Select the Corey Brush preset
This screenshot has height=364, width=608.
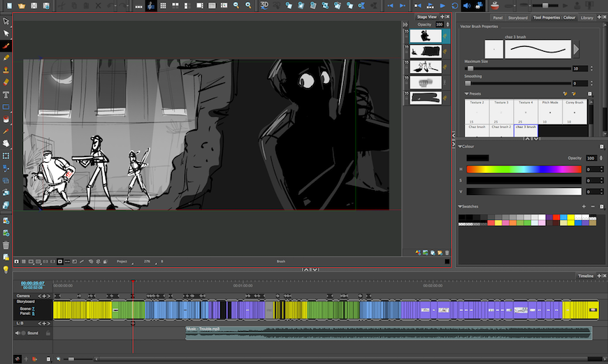coord(574,112)
